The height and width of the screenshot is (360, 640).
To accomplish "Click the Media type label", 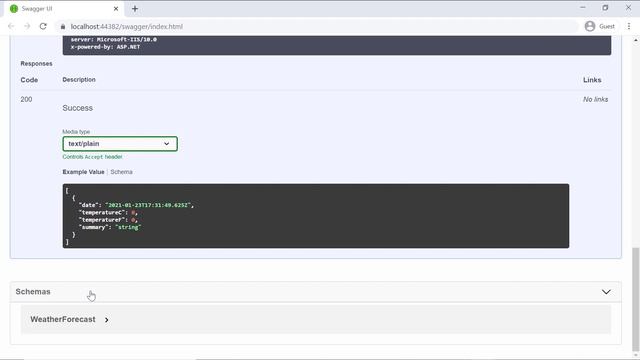I will pyautogui.click(x=76, y=131).
